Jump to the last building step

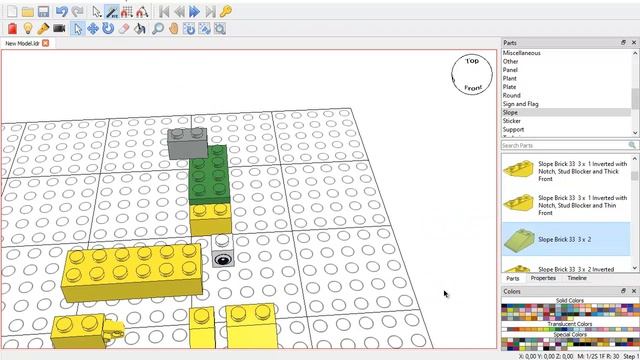pos(210,11)
